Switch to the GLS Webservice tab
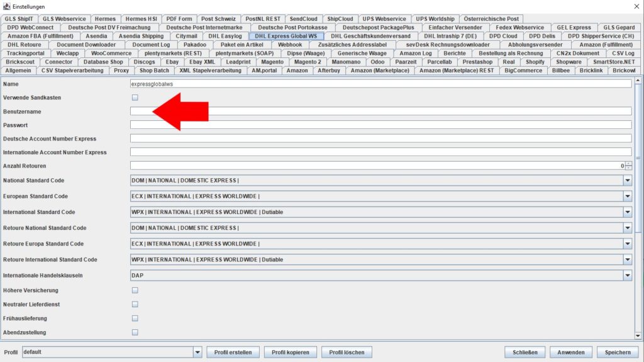Image resolution: width=644 pixels, height=362 pixels. click(65, 19)
